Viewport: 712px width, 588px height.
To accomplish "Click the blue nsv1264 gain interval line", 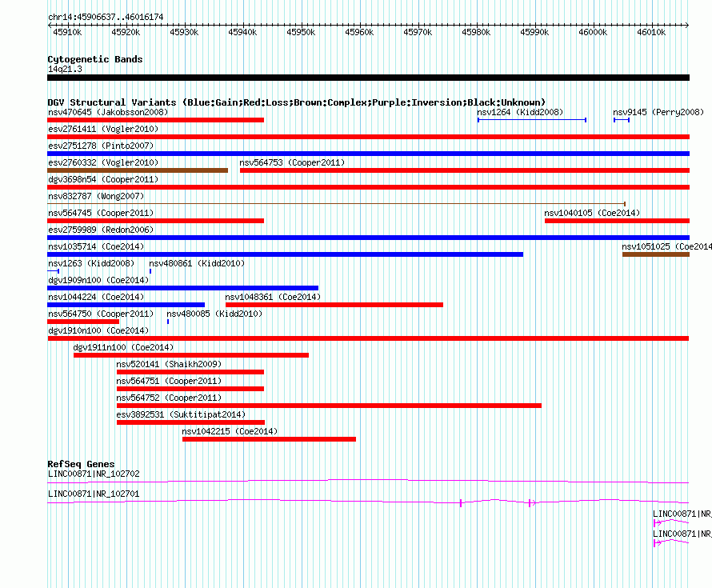I will click(x=532, y=120).
